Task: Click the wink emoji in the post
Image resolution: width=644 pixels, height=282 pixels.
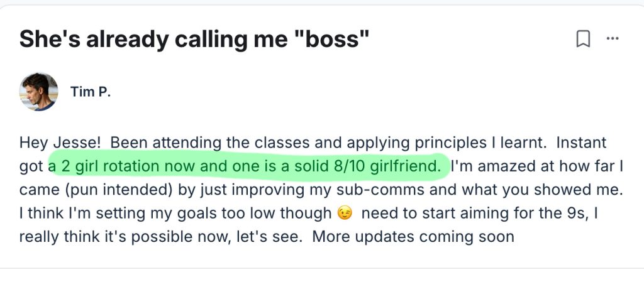Action: pyautogui.click(x=344, y=213)
